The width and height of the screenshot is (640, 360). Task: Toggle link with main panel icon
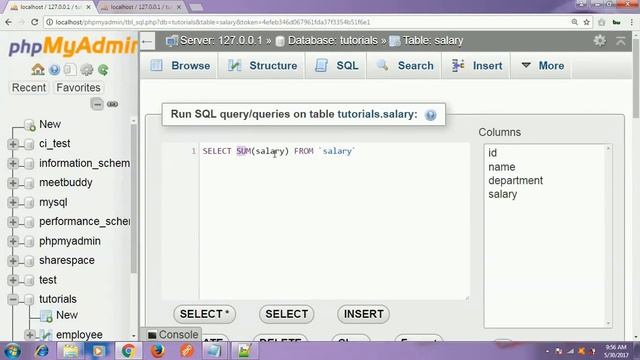pyautogui.click(x=112, y=104)
